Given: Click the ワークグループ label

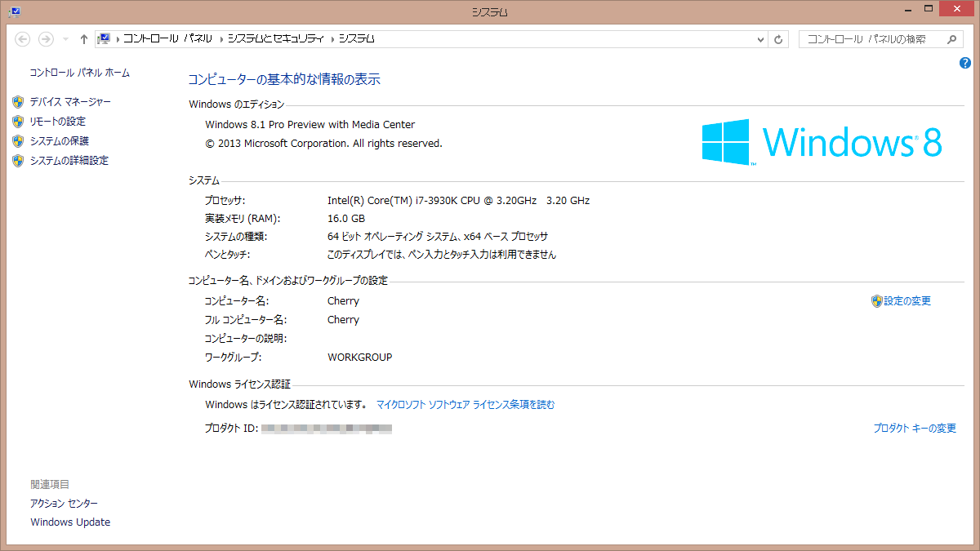Looking at the screenshot, I should click(x=233, y=358).
